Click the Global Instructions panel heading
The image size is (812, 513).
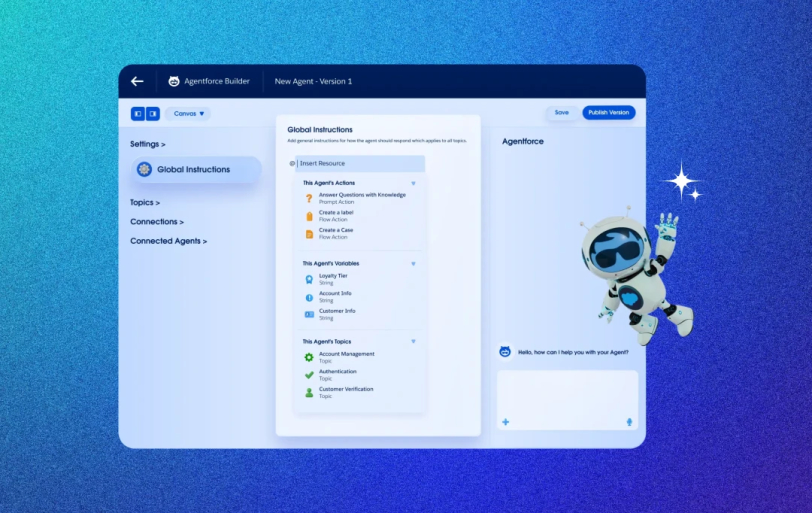pyautogui.click(x=320, y=130)
